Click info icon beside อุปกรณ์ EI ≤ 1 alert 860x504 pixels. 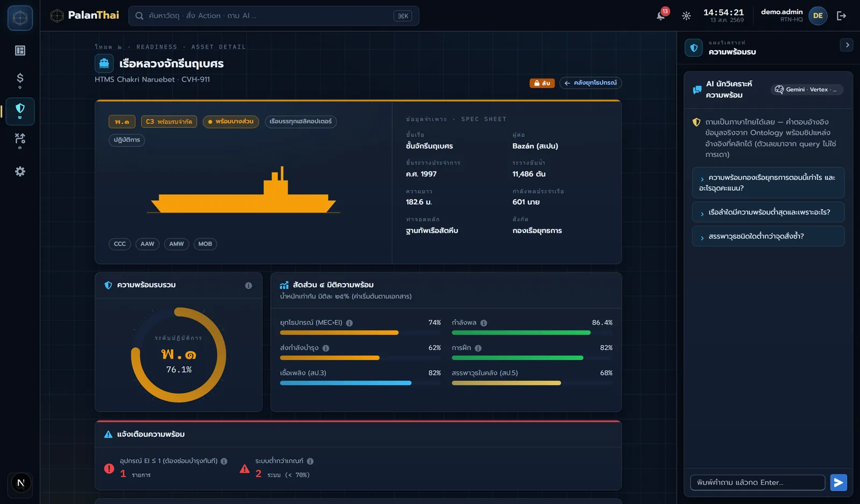click(224, 461)
